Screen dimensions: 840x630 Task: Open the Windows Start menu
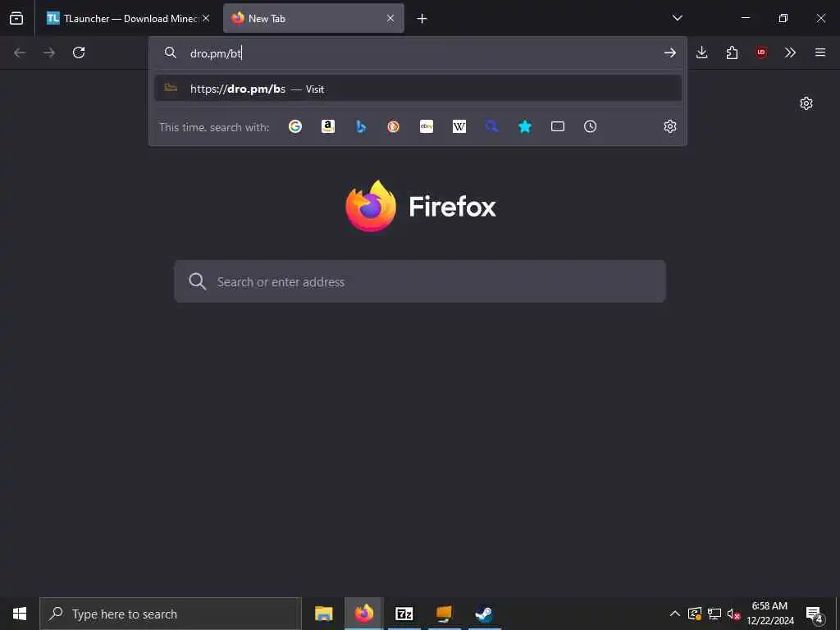pyautogui.click(x=20, y=614)
